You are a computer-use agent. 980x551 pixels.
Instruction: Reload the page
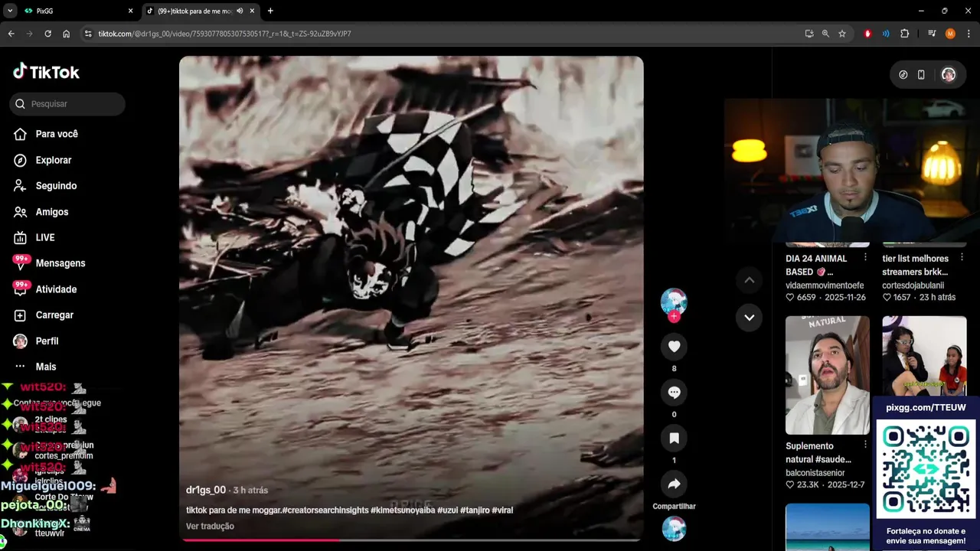tap(47, 34)
